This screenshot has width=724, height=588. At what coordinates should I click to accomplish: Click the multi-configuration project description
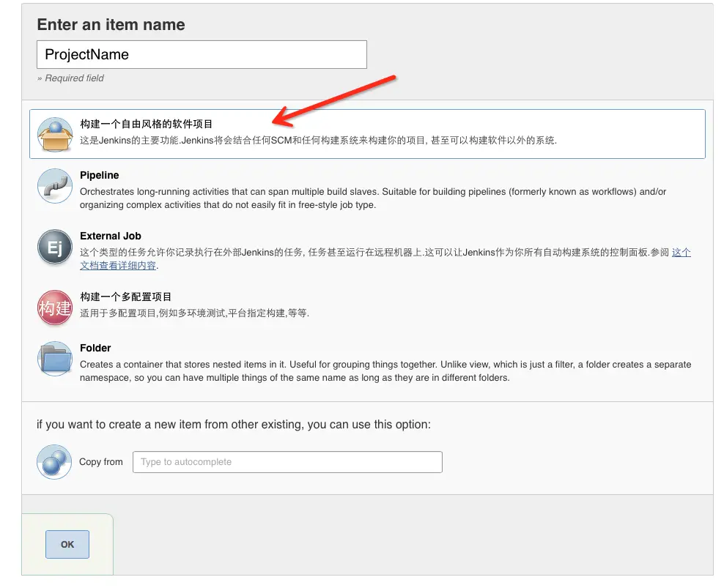pyautogui.click(x=194, y=313)
